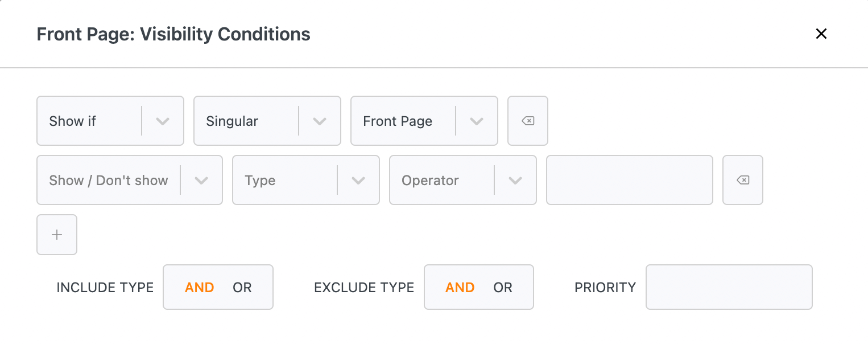Viewport: 868px width, 344px height.
Task: Add a new condition with plus button
Action: tap(57, 235)
